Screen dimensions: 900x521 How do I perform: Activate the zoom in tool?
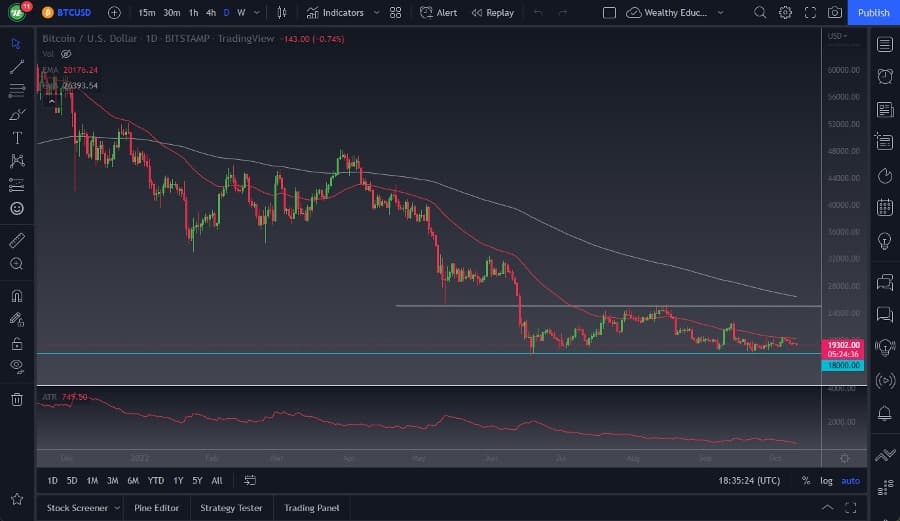point(17,264)
